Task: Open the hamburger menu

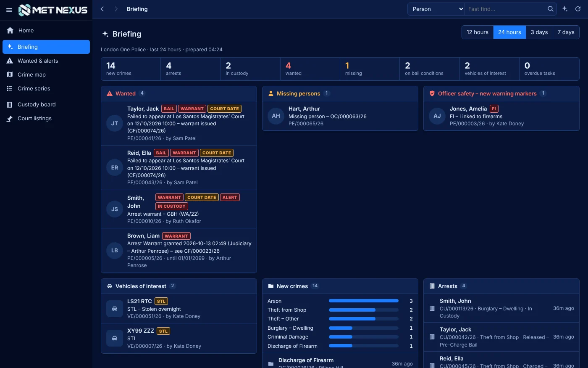Action: (9, 10)
